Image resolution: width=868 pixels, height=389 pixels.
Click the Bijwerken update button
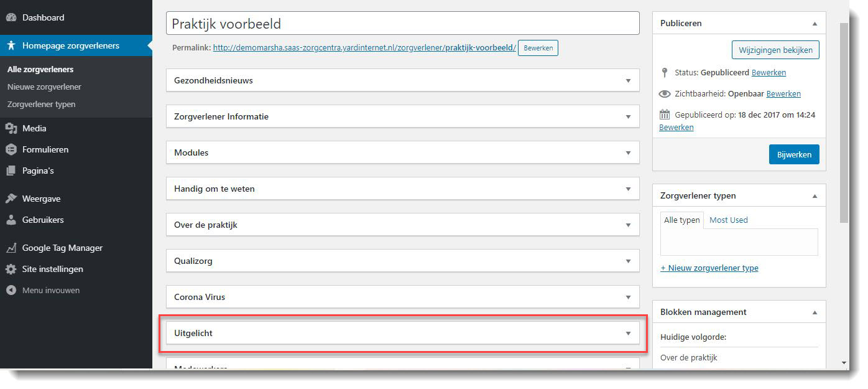coord(794,154)
